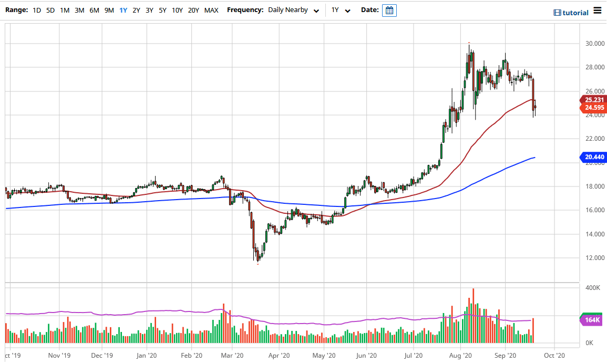The width and height of the screenshot is (607, 364).
Task: Click the red 25.231 moving average label
Action: (594, 100)
